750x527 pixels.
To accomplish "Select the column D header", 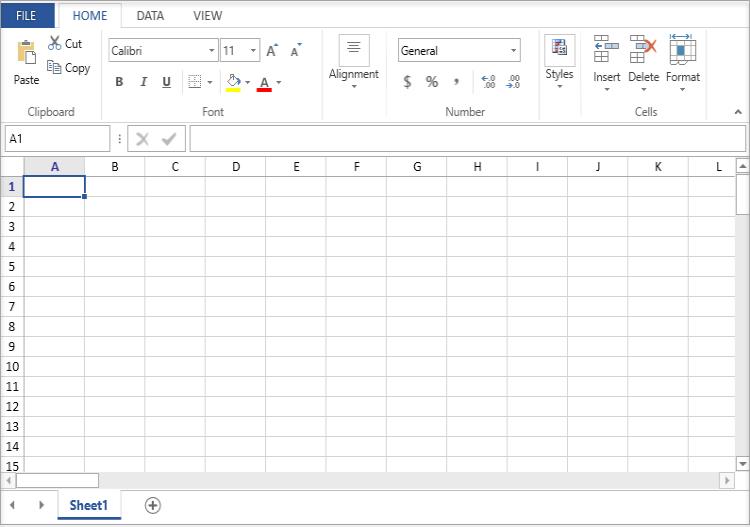I will tap(236, 167).
